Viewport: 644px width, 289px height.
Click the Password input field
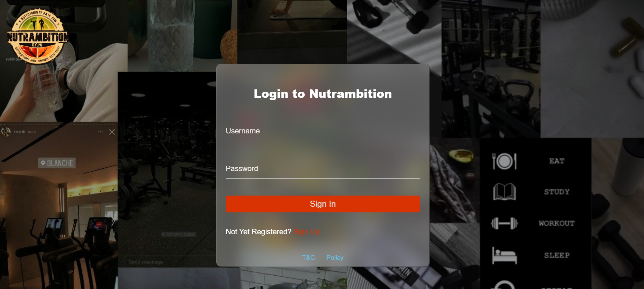click(323, 169)
